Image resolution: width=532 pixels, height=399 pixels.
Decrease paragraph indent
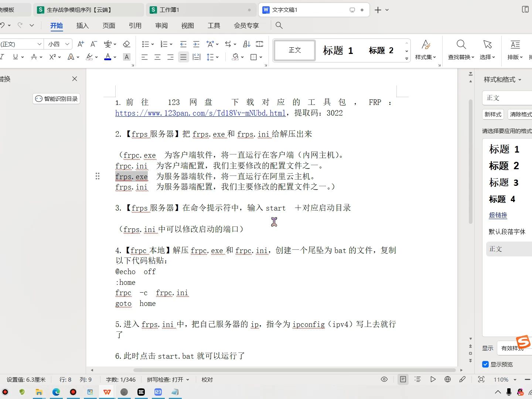[183, 44]
